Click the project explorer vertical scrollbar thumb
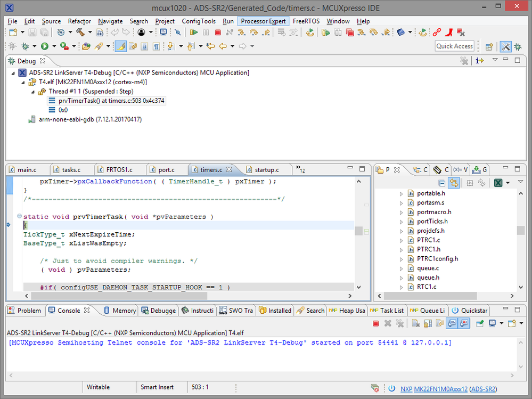The width and height of the screenshot is (532, 399). tap(520, 230)
